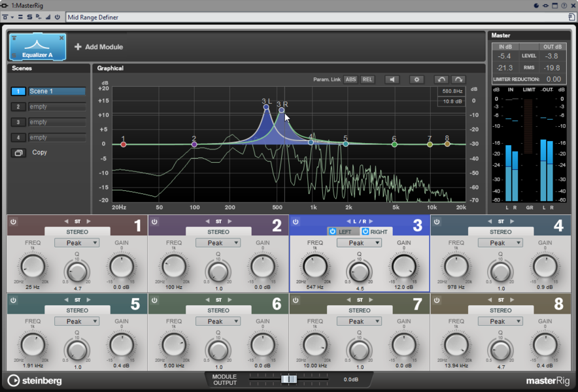This screenshot has width=578, height=392.
Task: Click previous channel mode arrow in band 3
Action: (348, 221)
